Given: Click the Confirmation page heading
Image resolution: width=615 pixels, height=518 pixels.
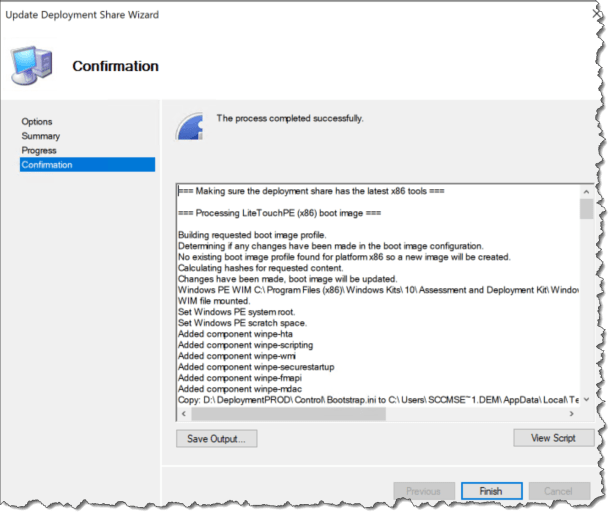Looking at the screenshot, I should pos(116,66).
